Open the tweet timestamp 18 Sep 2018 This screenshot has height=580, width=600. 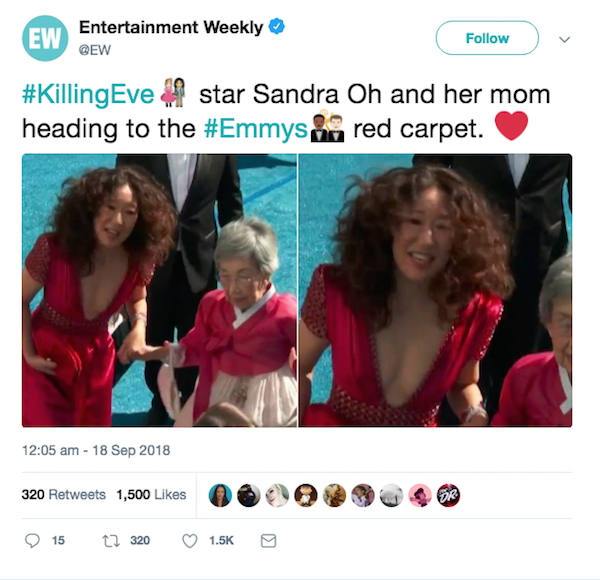tap(96, 450)
